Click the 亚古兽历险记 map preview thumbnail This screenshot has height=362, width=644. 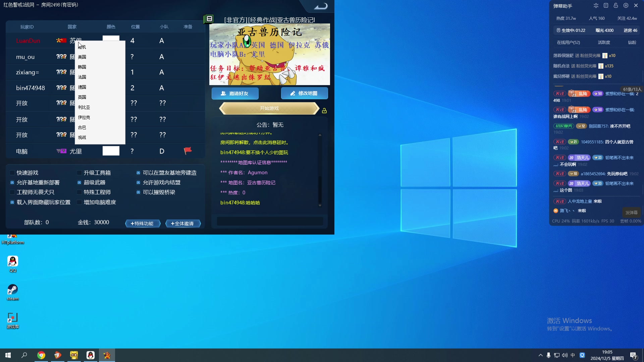pyautogui.click(x=270, y=54)
